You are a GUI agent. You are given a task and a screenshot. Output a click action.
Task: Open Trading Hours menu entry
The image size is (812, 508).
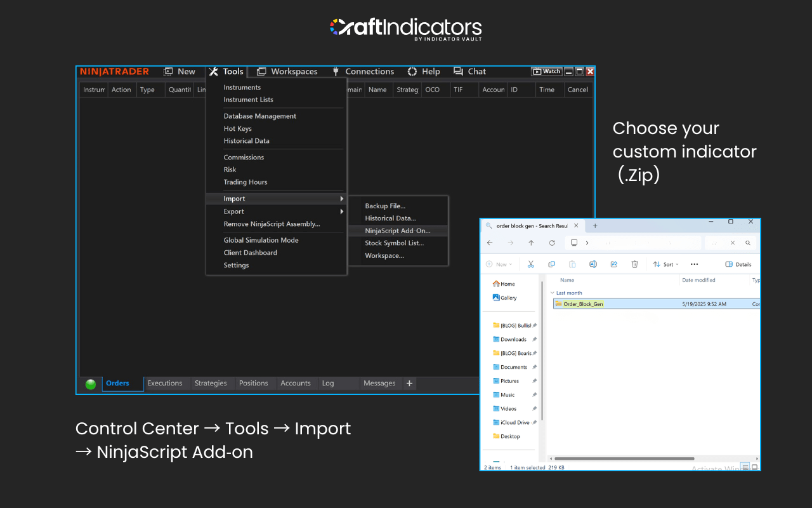point(246,182)
